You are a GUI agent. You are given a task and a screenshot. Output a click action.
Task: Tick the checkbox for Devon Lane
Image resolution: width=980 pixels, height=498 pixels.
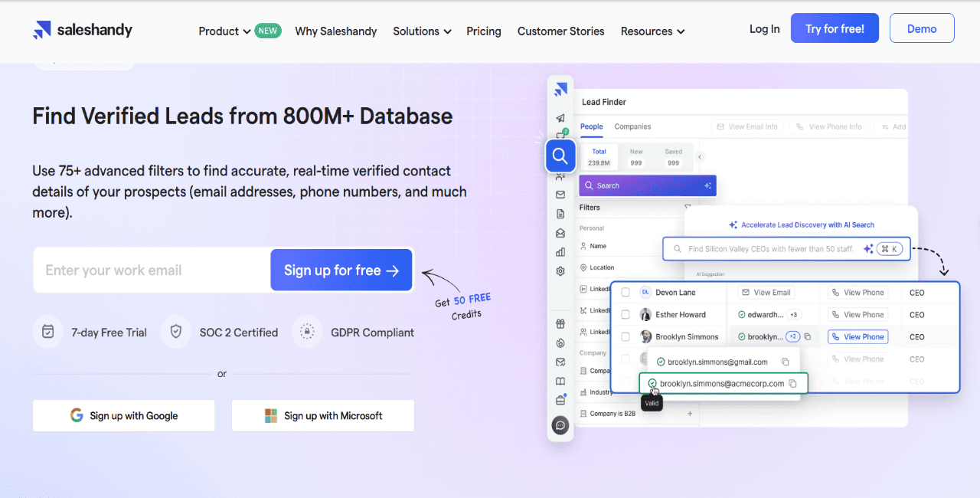click(x=626, y=293)
